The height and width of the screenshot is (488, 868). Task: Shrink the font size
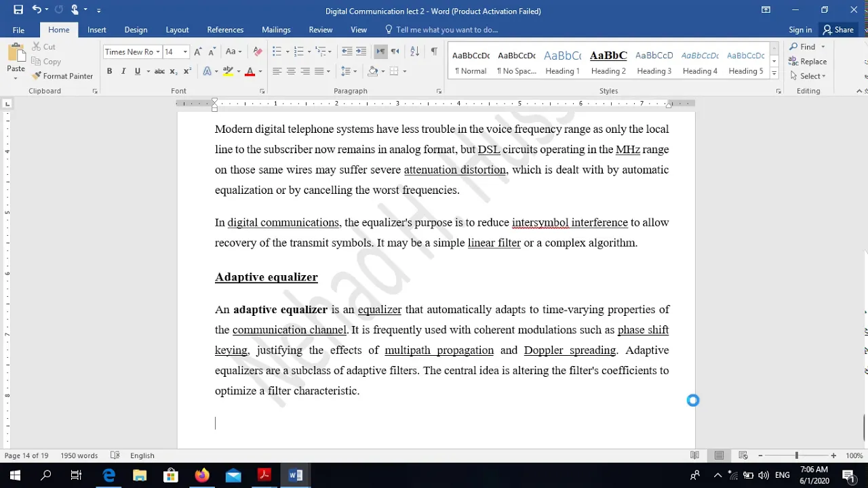211,52
